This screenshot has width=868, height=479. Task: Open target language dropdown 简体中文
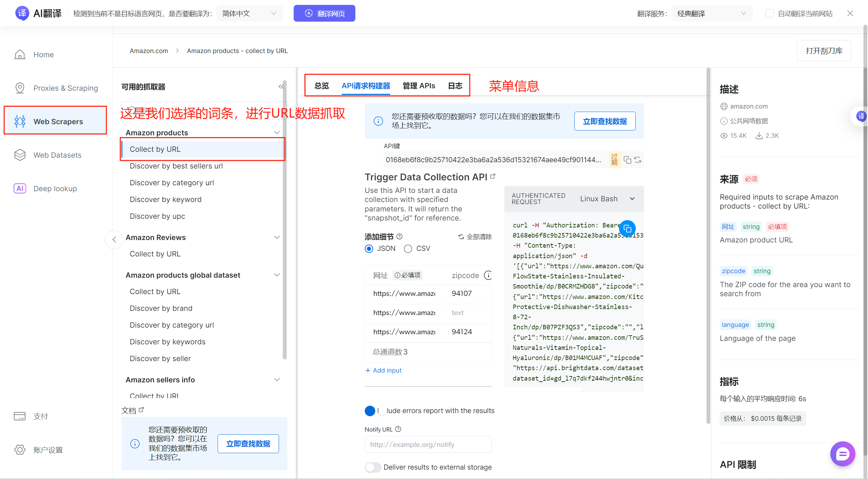(x=249, y=13)
